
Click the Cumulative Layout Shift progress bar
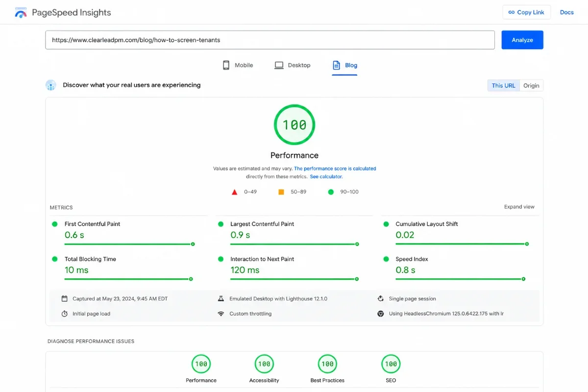tap(463, 244)
